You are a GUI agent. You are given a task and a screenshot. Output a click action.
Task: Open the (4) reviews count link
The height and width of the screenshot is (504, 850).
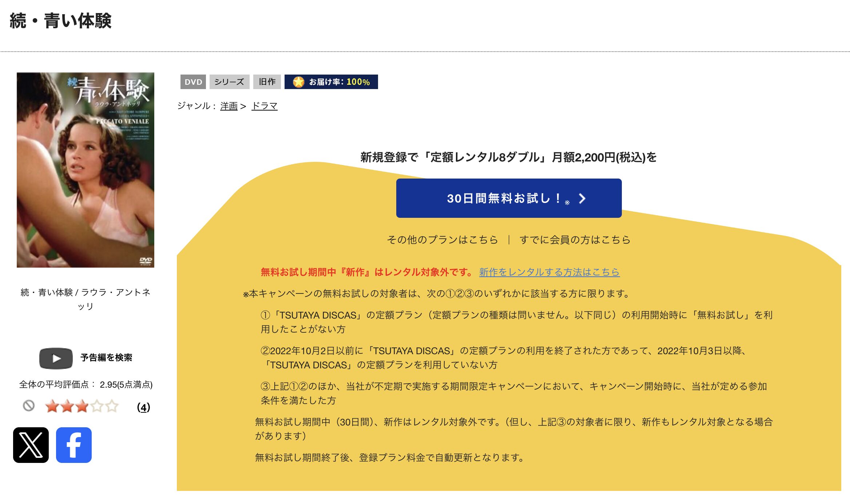pos(143,407)
